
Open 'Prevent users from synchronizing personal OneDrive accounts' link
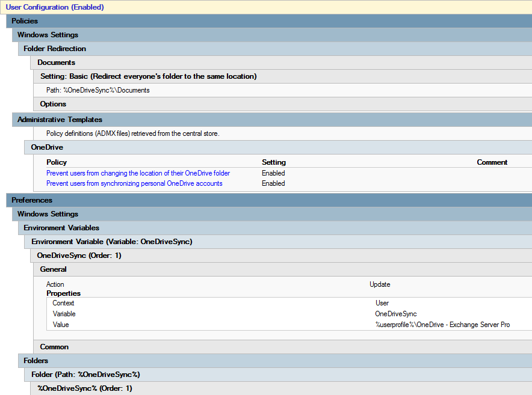click(x=134, y=183)
